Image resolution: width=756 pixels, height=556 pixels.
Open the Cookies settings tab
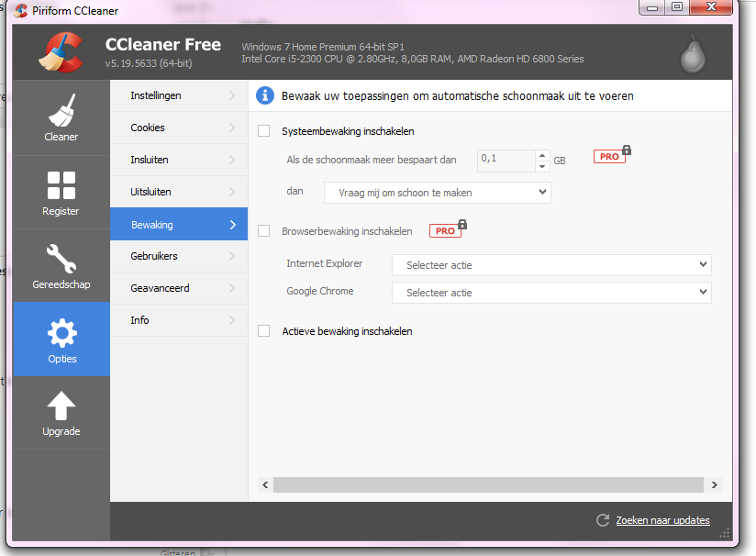pos(178,128)
